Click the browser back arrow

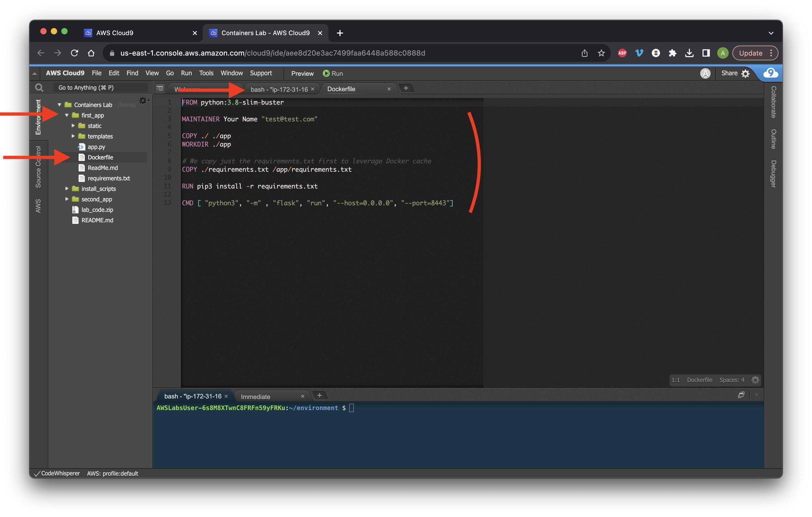[41, 53]
